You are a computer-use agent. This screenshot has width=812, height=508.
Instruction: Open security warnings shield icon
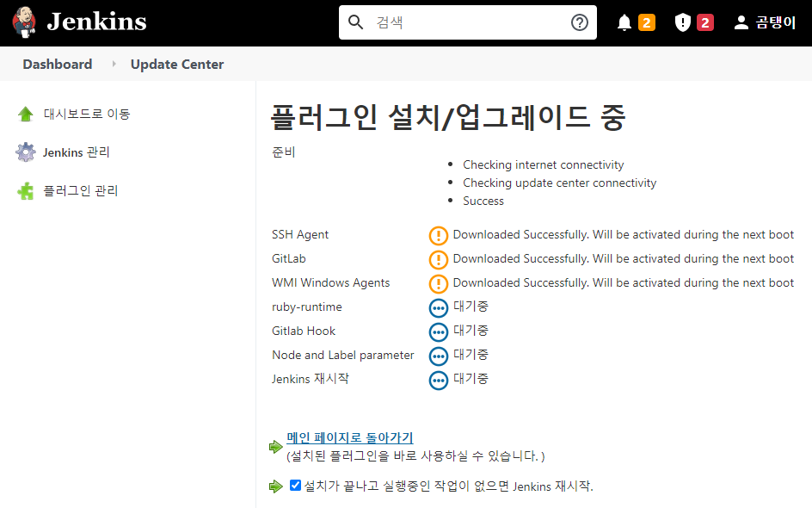[x=683, y=22]
